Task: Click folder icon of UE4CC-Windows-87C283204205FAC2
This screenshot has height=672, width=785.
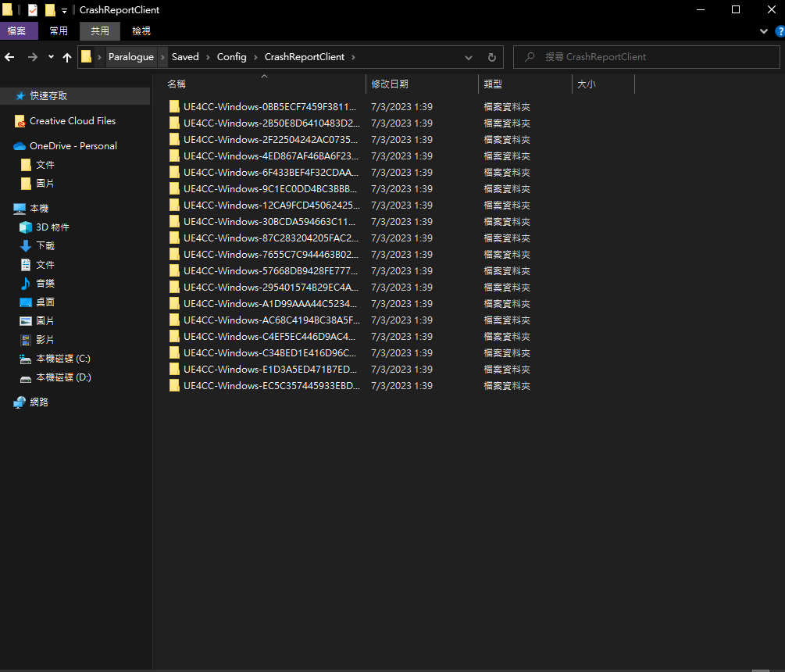Action: click(x=174, y=238)
